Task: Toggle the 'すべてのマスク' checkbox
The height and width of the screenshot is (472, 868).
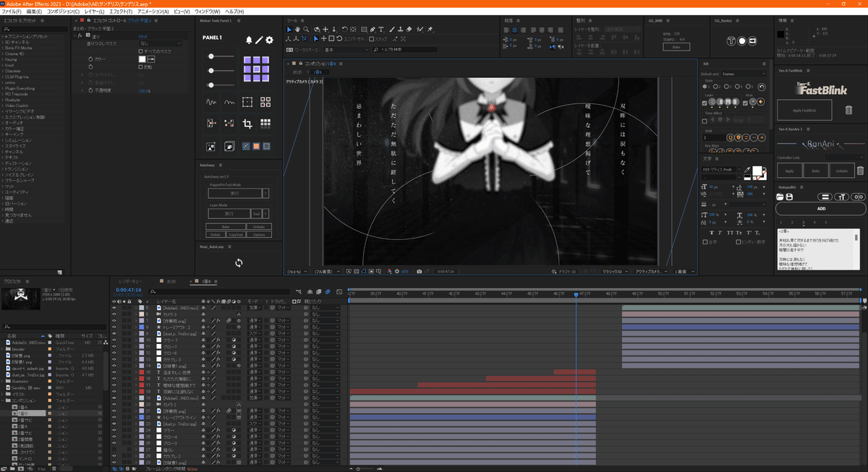Action: tap(140, 51)
